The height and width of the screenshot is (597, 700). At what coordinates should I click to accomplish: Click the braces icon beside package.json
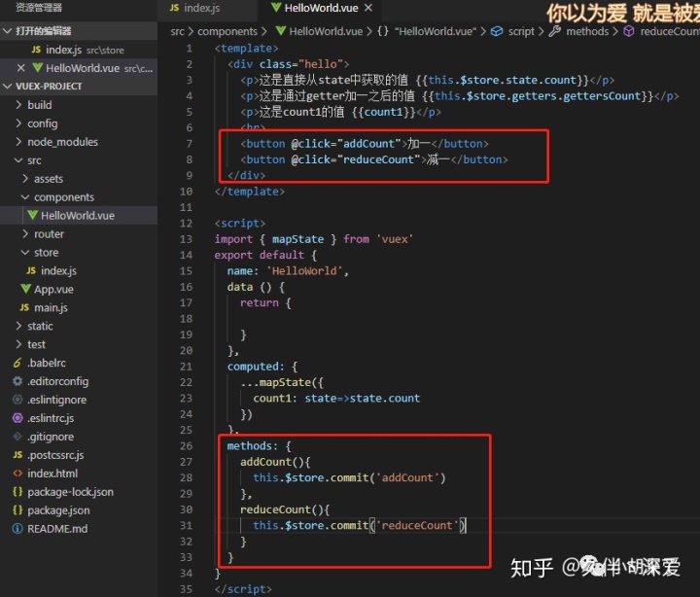click(x=17, y=509)
